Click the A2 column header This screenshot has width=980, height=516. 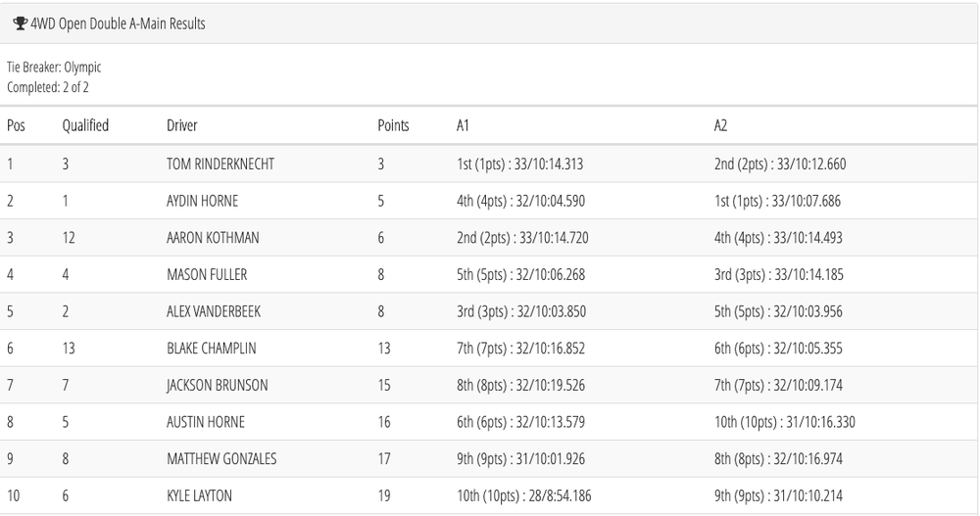click(721, 125)
